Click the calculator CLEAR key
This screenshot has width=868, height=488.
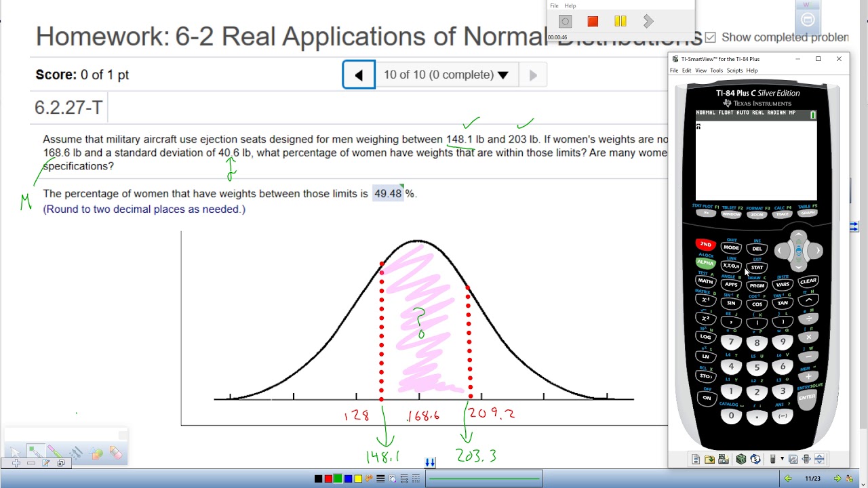click(808, 281)
